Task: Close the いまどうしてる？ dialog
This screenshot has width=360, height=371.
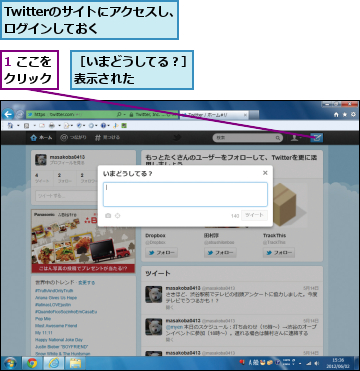Action: tap(265, 173)
